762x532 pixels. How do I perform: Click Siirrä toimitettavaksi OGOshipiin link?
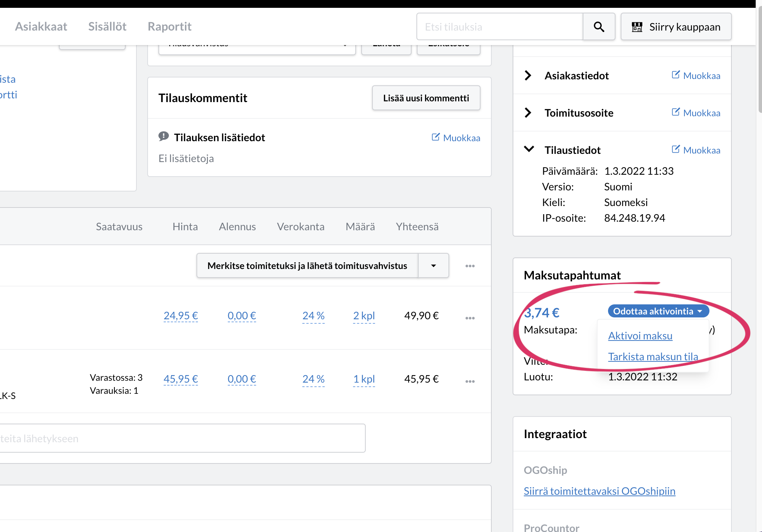[x=599, y=491]
